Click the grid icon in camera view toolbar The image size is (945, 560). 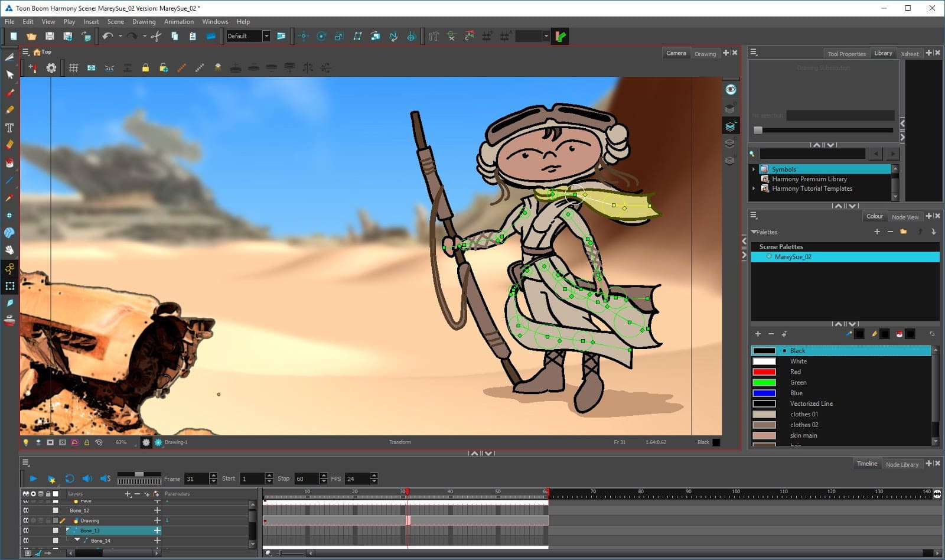pos(74,67)
